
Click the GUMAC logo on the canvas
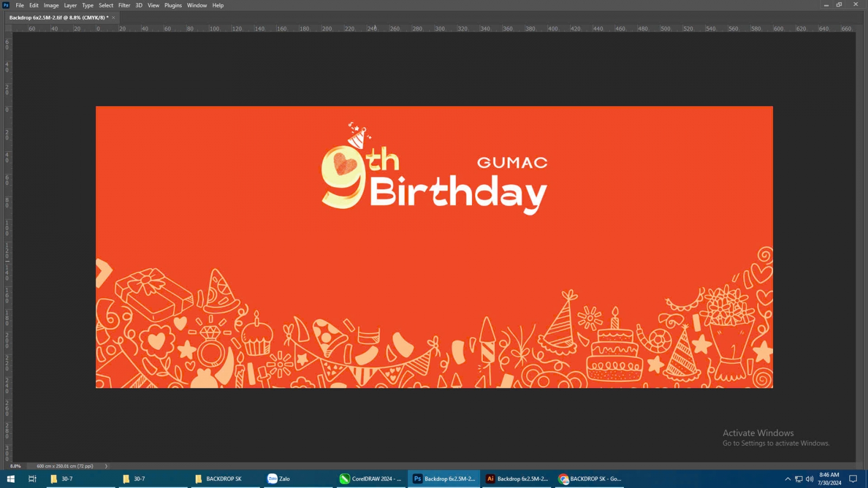[512, 163]
